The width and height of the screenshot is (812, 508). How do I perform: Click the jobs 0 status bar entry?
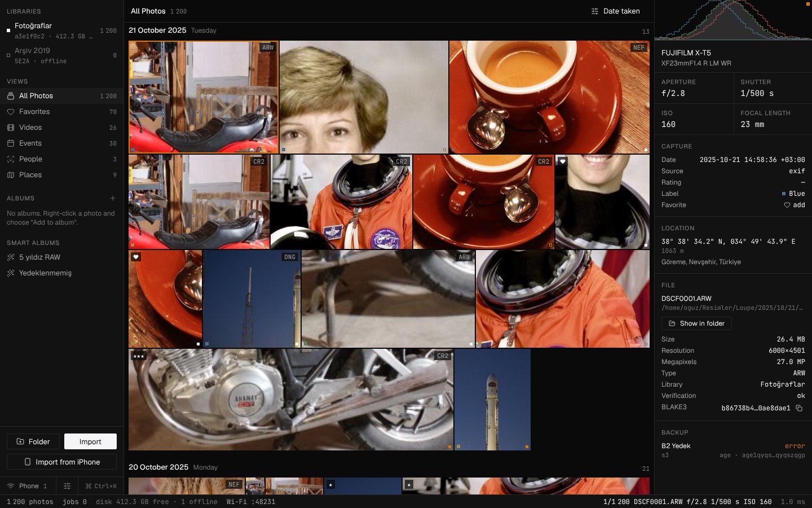74,502
